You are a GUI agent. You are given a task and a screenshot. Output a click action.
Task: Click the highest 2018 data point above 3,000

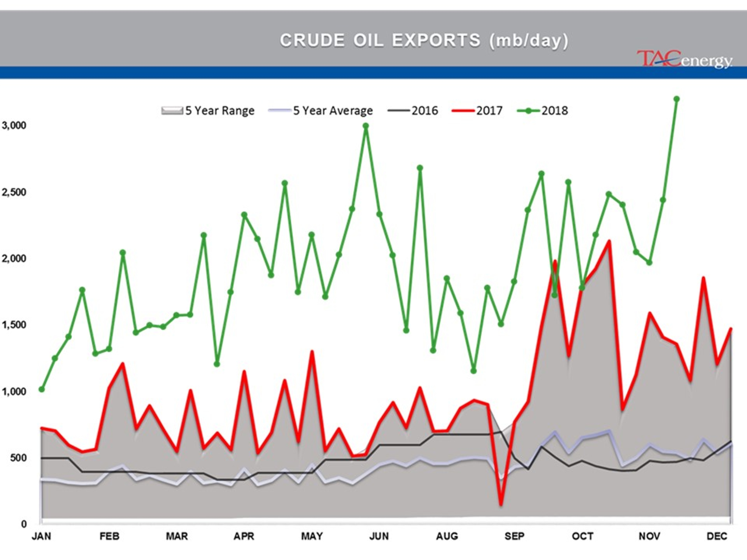[x=676, y=99]
